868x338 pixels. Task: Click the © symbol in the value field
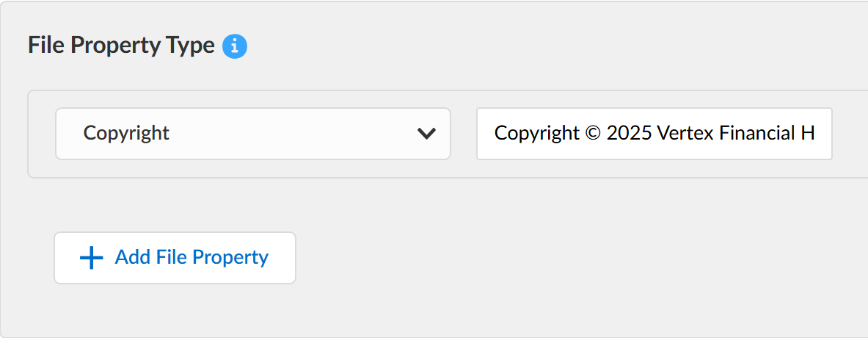(x=593, y=134)
